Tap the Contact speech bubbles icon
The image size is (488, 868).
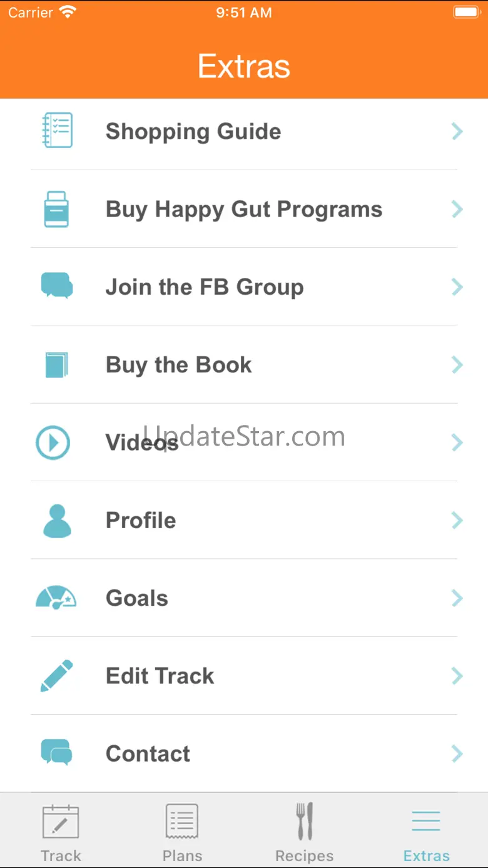[x=57, y=753]
